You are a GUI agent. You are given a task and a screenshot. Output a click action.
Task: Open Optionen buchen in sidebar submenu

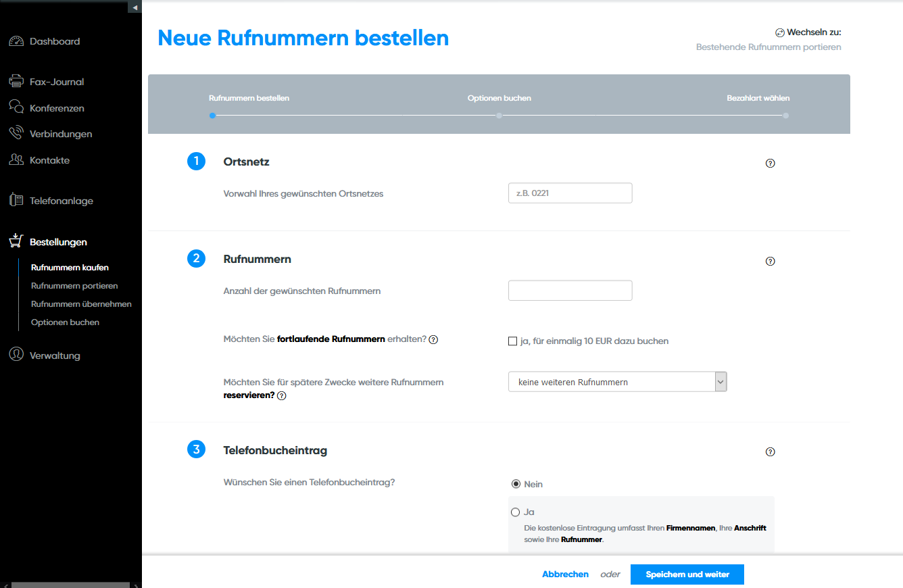click(x=65, y=322)
